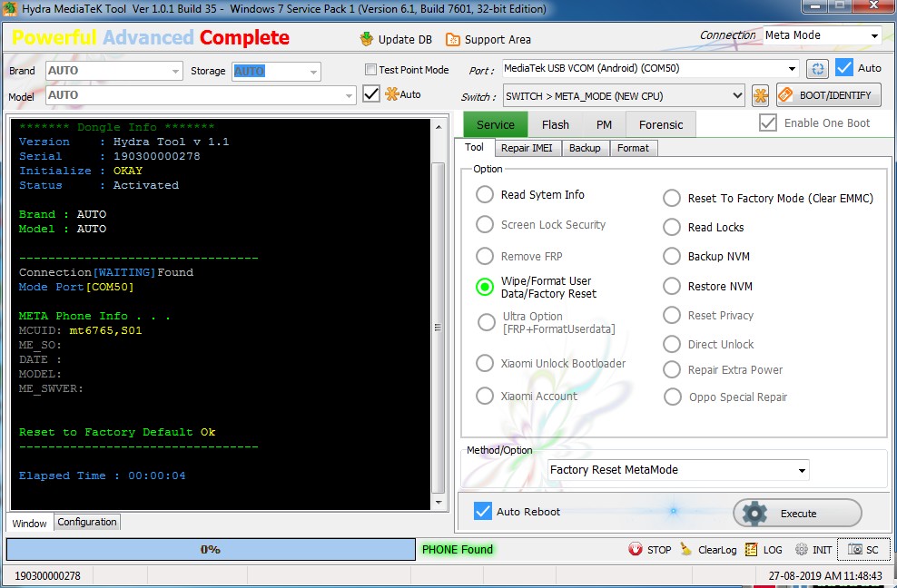Select Reset To Factory Mode (Clear EMMC)
Viewport: 897px width, 588px height.
pyautogui.click(x=672, y=199)
